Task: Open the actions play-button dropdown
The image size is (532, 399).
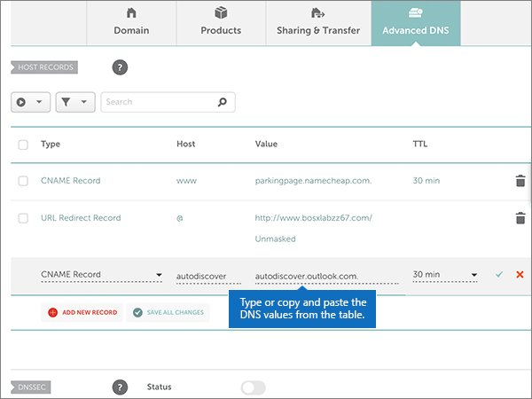Action: [30, 102]
